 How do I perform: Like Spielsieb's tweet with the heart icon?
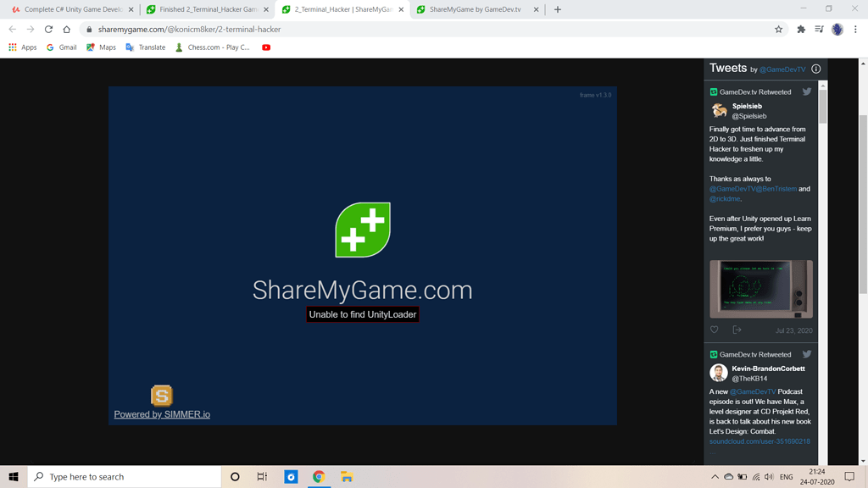(x=713, y=330)
